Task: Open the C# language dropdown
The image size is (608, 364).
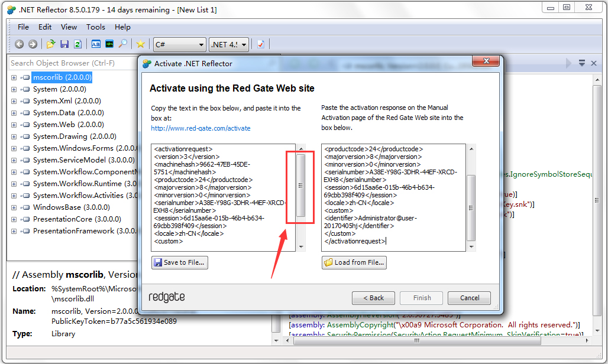Action: pyautogui.click(x=179, y=44)
